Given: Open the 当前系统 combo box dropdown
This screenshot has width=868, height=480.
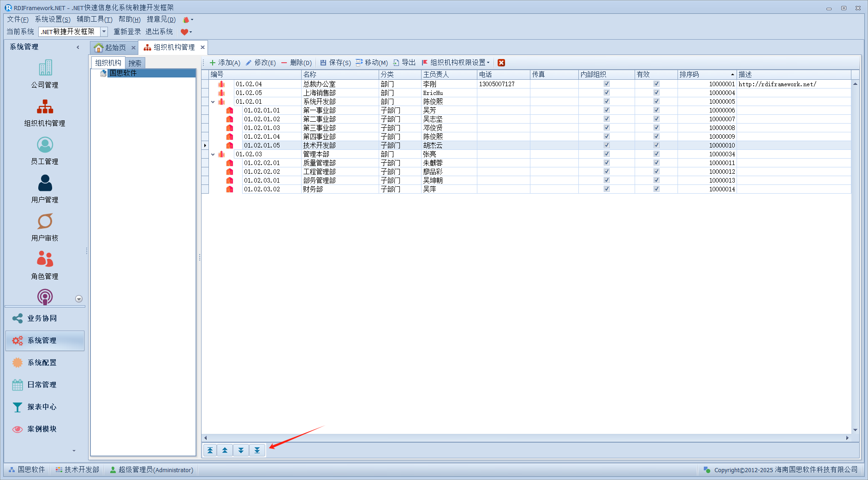Looking at the screenshot, I should click(104, 32).
